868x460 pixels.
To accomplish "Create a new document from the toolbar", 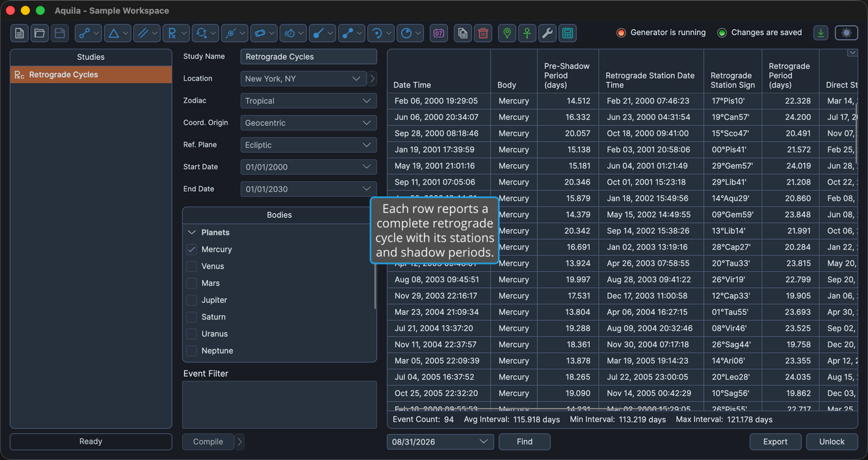I will (x=20, y=33).
